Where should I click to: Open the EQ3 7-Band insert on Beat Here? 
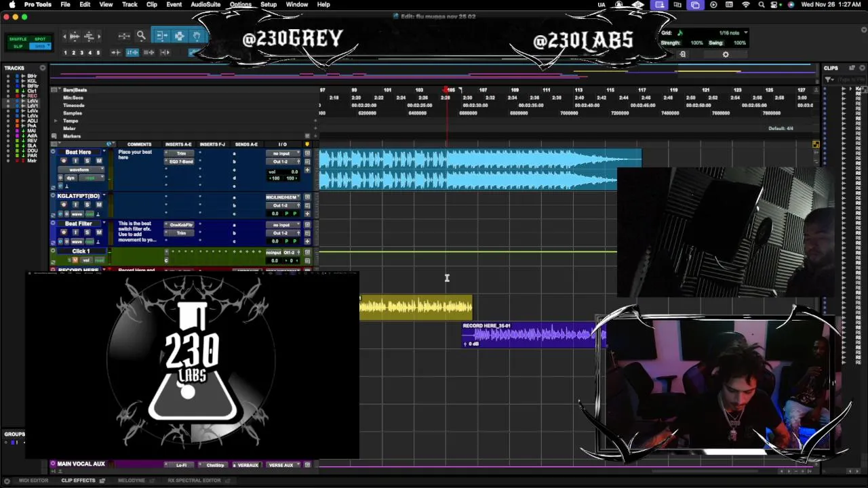(180, 161)
